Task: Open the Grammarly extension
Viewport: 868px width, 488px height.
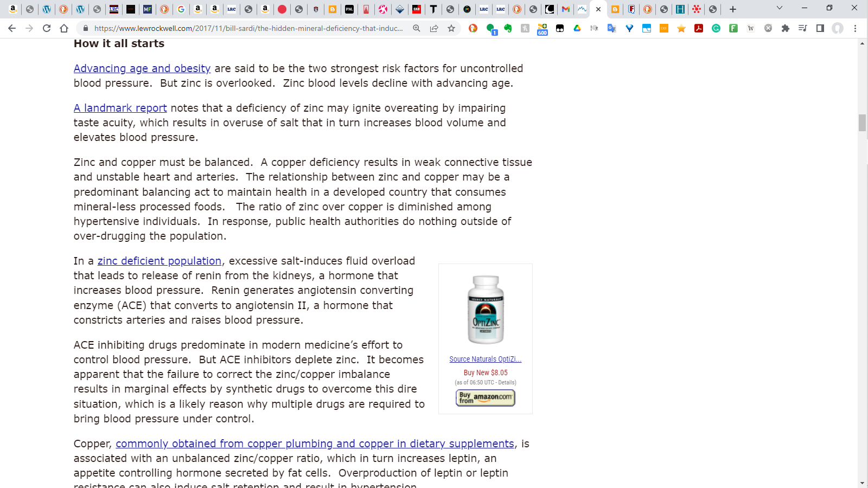Action: [716, 28]
